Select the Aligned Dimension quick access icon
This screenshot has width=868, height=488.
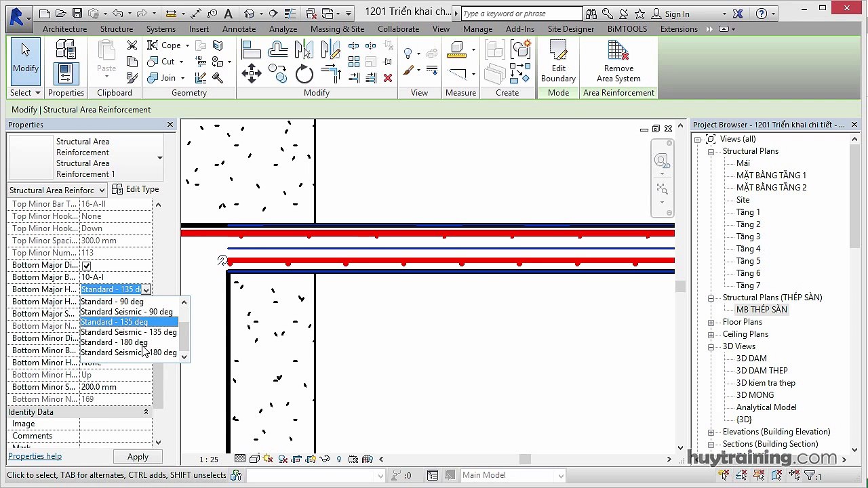[x=195, y=13]
